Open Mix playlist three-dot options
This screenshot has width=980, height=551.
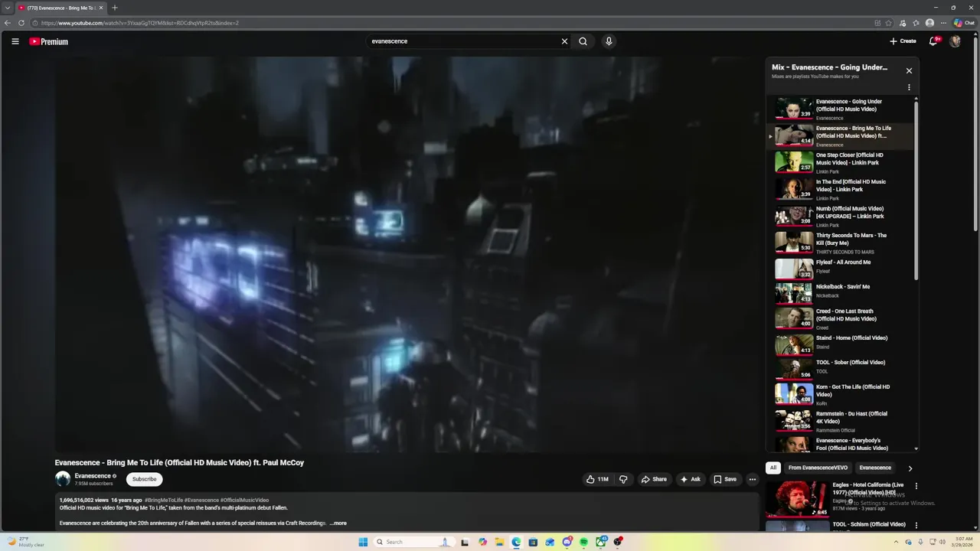click(x=909, y=87)
